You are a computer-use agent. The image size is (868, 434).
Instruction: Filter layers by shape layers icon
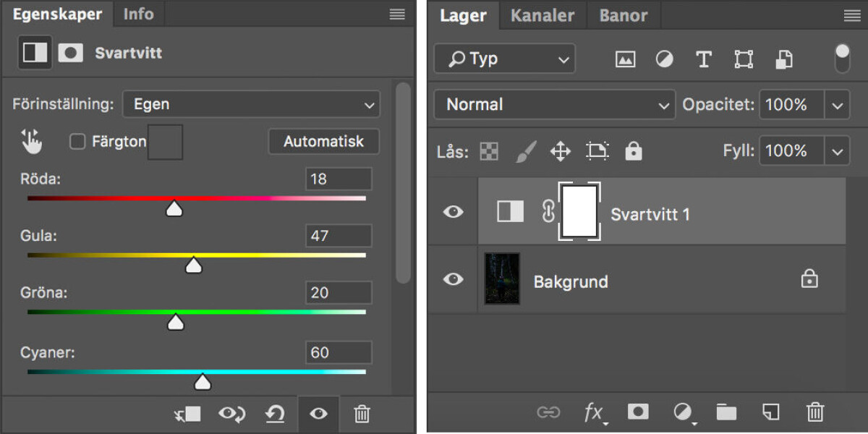tap(744, 59)
